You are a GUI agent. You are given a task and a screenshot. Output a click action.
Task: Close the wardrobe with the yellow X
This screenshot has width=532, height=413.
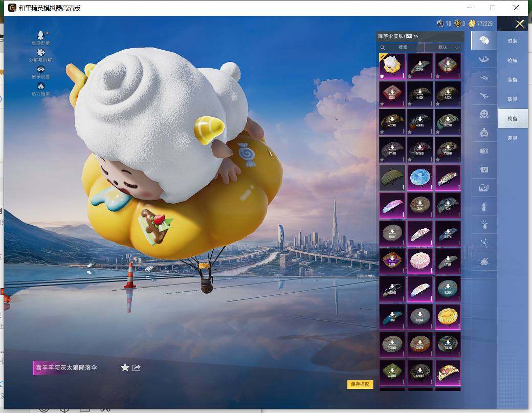point(520,24)
